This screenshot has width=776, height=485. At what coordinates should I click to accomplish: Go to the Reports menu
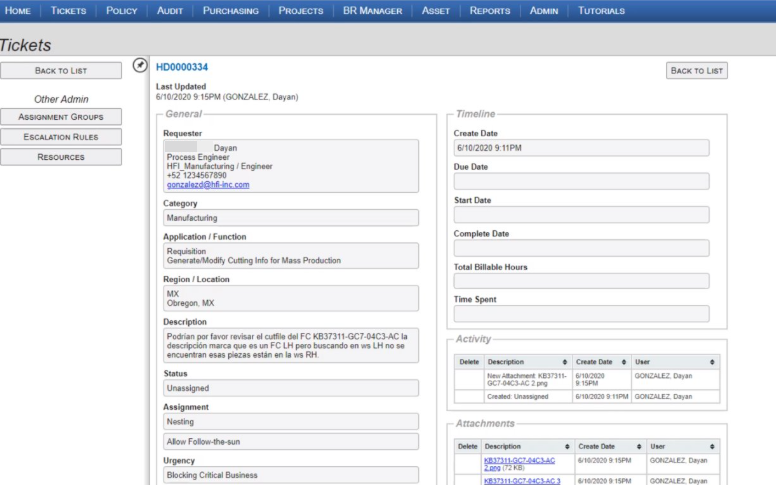click(x=490, y=11)
